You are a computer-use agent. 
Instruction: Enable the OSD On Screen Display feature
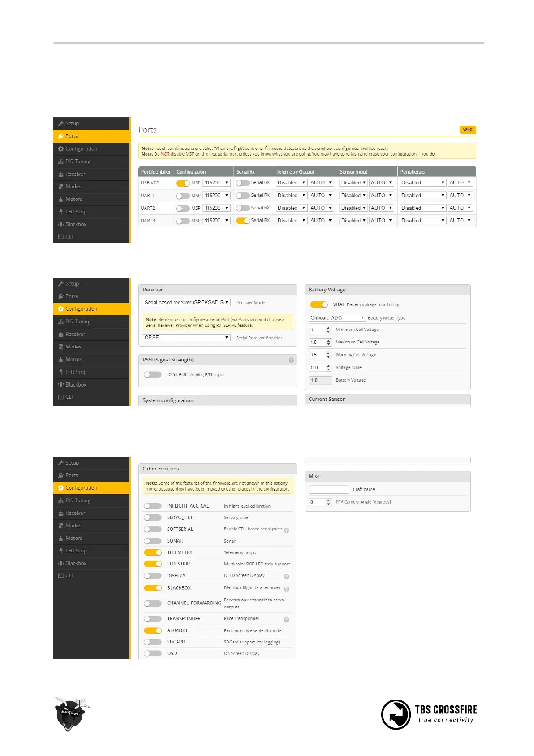[x=152, y=653]
